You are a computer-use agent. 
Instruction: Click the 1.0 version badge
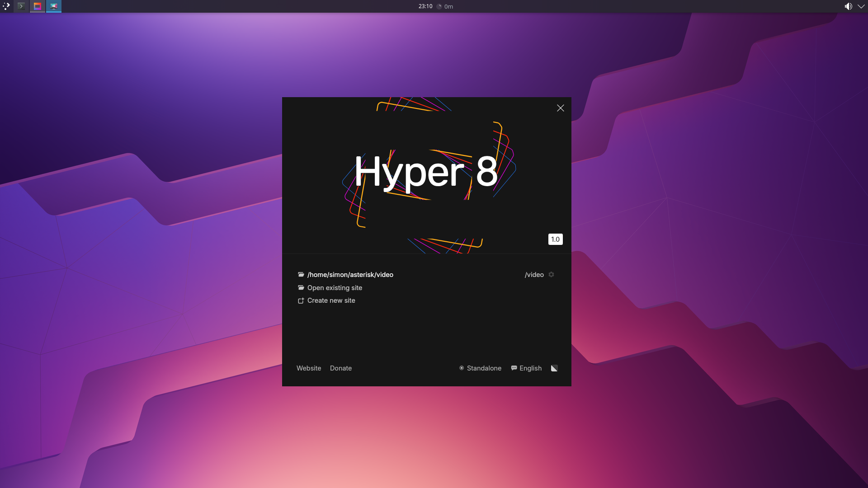pyautogui.click(x=555, y=239)
